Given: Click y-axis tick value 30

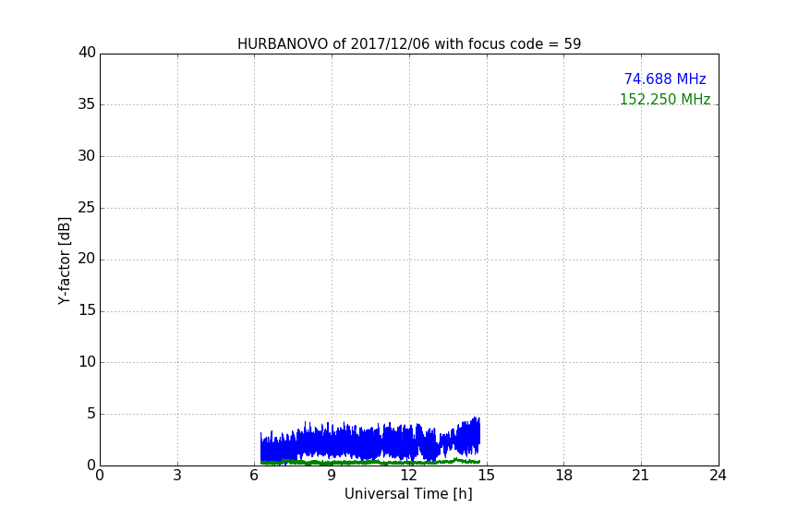Looking at the screenshot, I should click(x=87, y=156).
